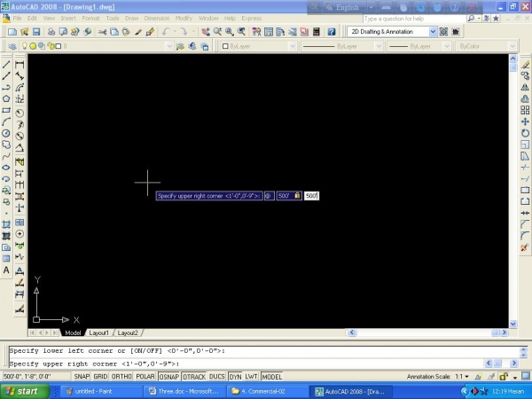Open the Modify menu
The image size is (532, 399).
184,19
